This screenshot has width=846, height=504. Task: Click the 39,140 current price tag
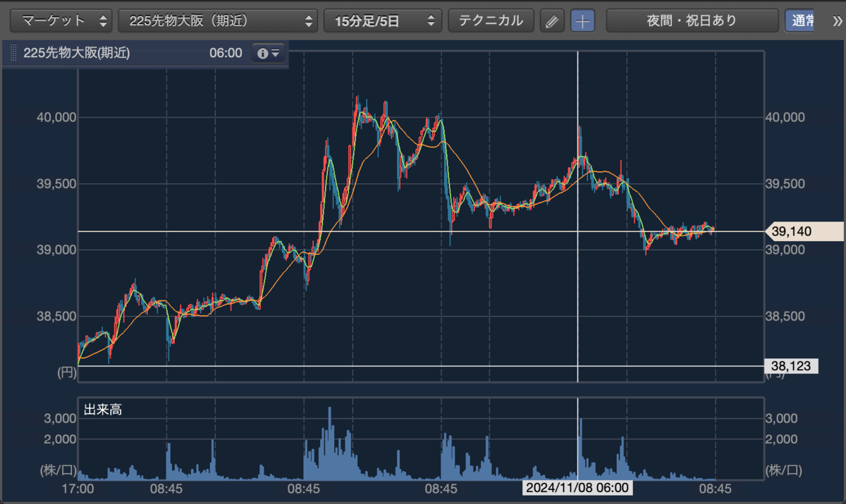tap(804, 231)
